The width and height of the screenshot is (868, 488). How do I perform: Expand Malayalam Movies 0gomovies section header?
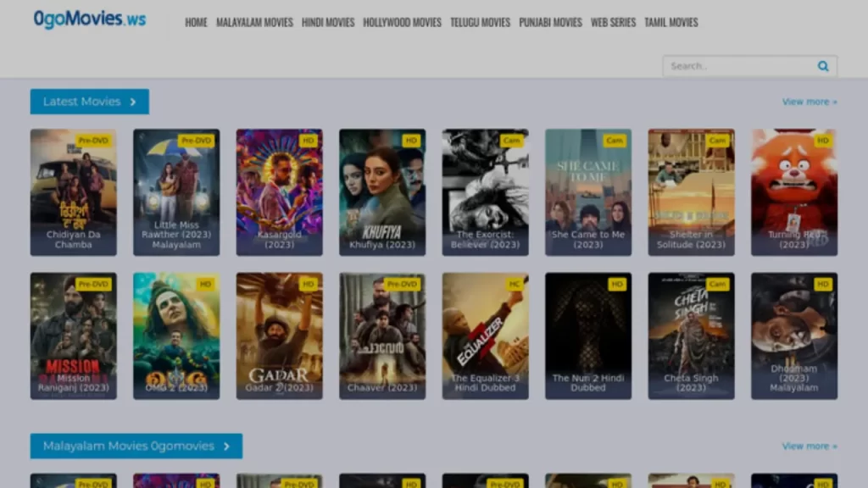tap(136, 446)
